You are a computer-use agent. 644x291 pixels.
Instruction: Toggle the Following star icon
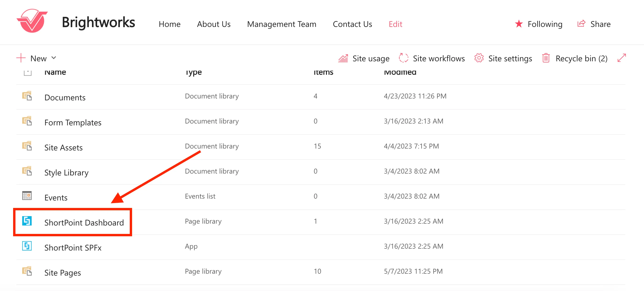point(519,24)
